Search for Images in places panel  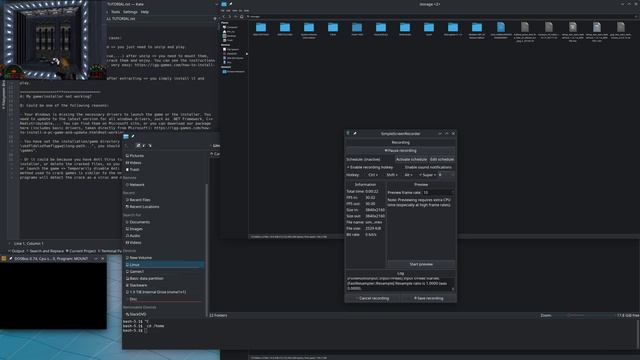click(x=135, y=229)
